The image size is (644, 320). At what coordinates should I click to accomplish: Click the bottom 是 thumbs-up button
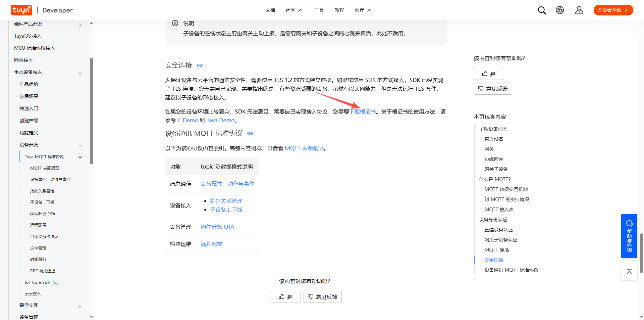tap(285, 297)
